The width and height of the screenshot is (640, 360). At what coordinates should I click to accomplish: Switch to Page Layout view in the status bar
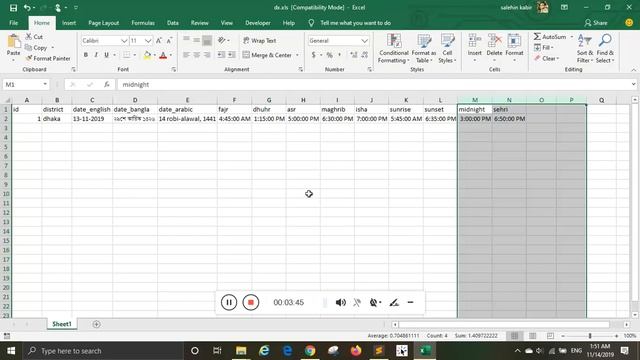pyautogui.click(x=532, y=336)
